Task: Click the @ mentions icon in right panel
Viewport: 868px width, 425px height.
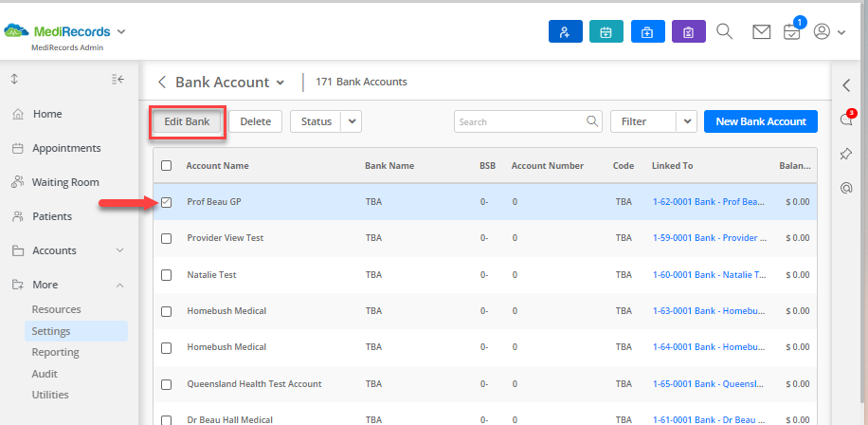Action: 846,189
